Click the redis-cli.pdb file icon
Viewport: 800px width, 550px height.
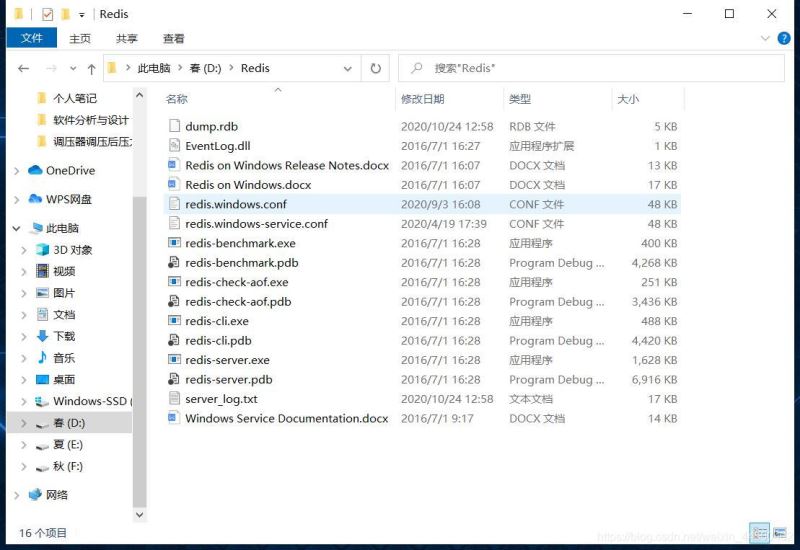[174, 340]
